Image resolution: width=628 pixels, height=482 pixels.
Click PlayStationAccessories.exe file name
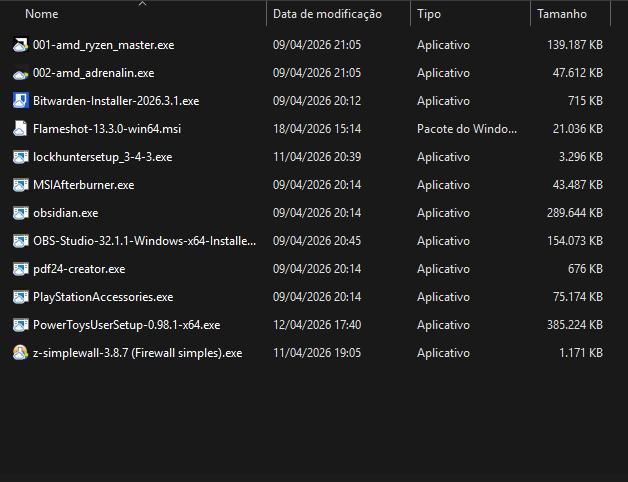[x=103, y=297]
